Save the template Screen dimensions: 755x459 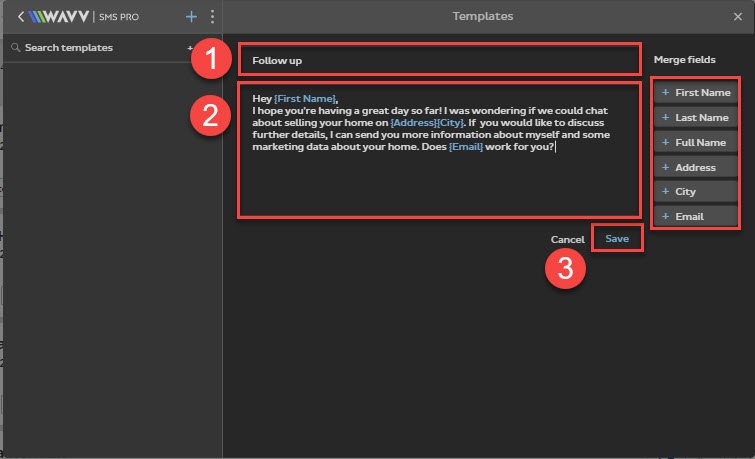tap(617, 239)
